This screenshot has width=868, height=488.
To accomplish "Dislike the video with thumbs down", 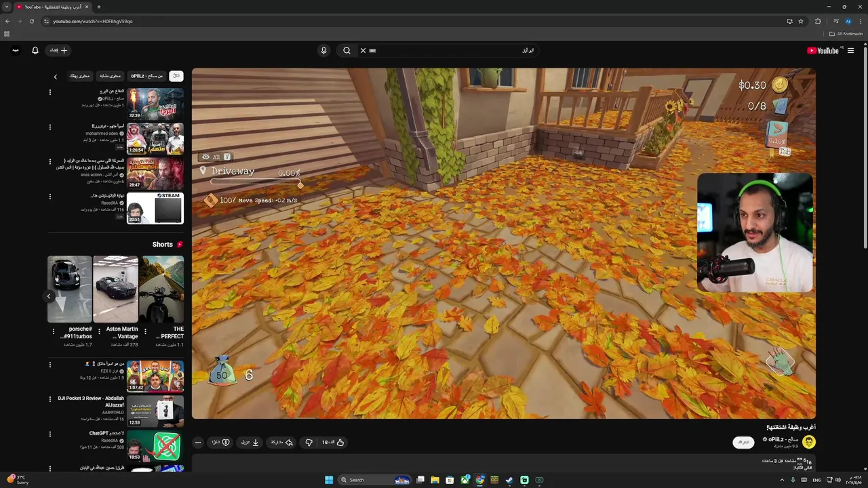I will click(x=309, y=443).
